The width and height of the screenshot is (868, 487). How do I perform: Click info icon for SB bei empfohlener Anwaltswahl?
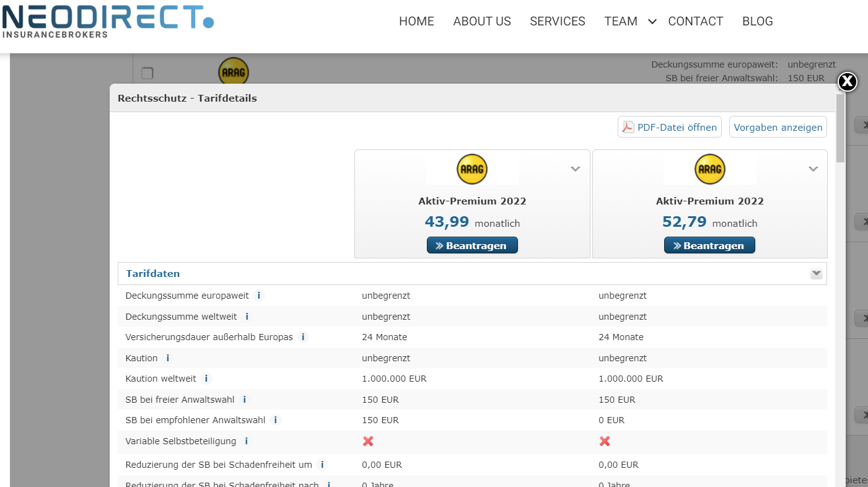click(x=275, y=420)
